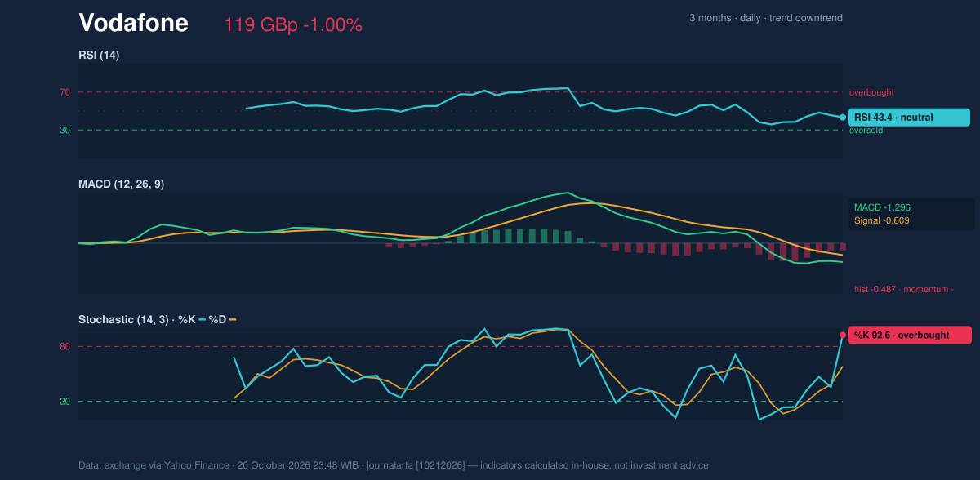Select the RSI 43.4 neutral badge
The height and width of the screenshot is (480, 980).
(909, 118)
